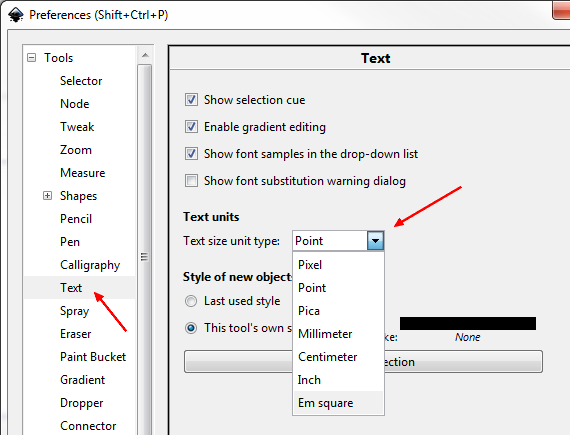570x435 pixels.
Task: Select Pencil in the tools tree
Action: tap(76, 219)
